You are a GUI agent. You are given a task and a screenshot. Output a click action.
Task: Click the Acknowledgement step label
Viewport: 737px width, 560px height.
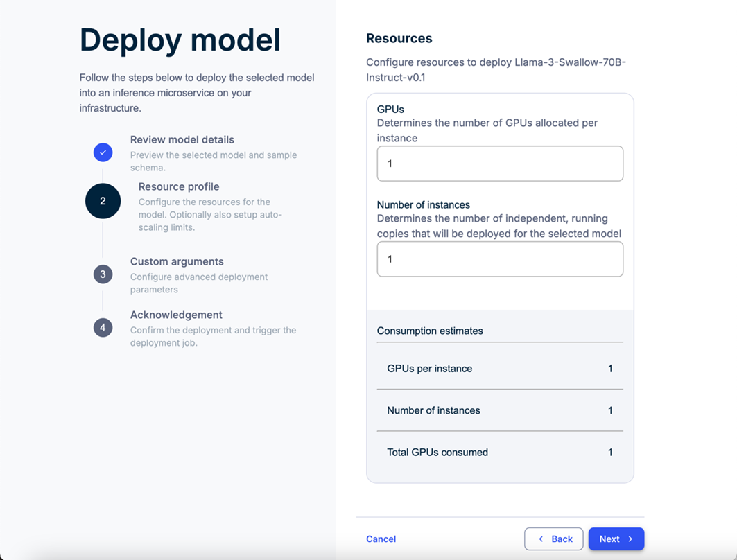pos(176,315)
